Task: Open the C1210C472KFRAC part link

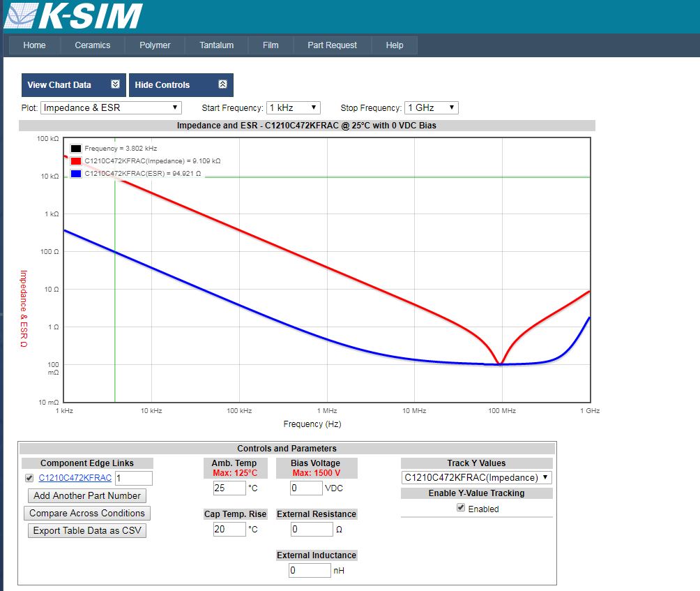Action: [x=75, y=478]
